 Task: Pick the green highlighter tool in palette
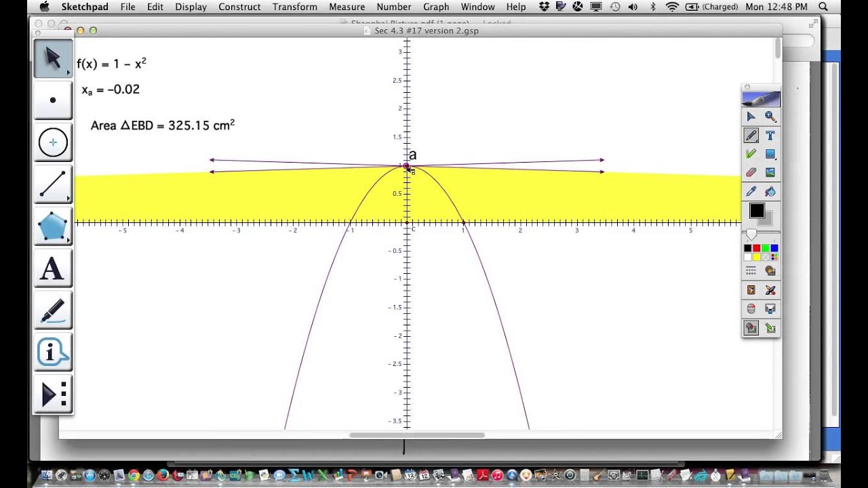click(x=751, y=155)
